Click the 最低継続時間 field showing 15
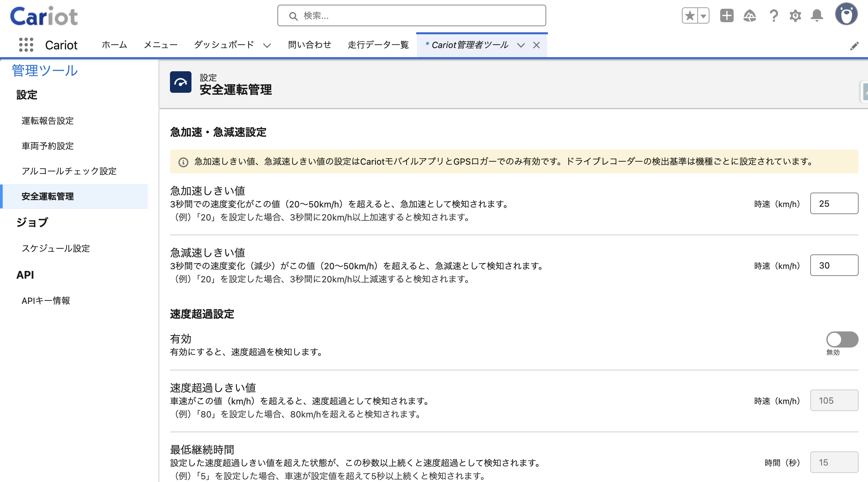868x482 pixels. (x=834, y=463)
